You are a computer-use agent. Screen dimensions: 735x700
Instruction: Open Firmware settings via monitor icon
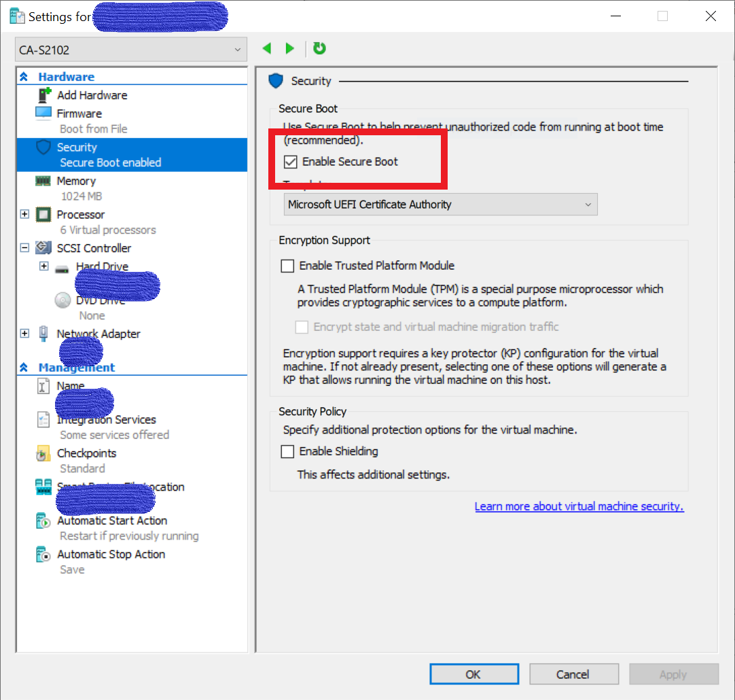(43, 113)
